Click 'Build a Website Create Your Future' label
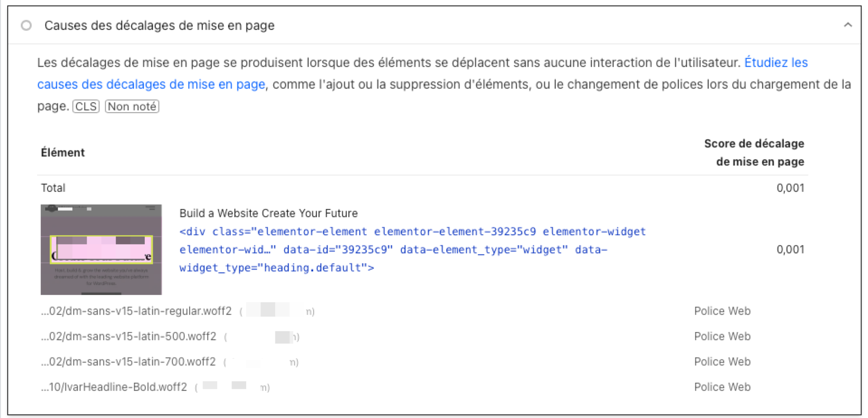 [268, 213]
